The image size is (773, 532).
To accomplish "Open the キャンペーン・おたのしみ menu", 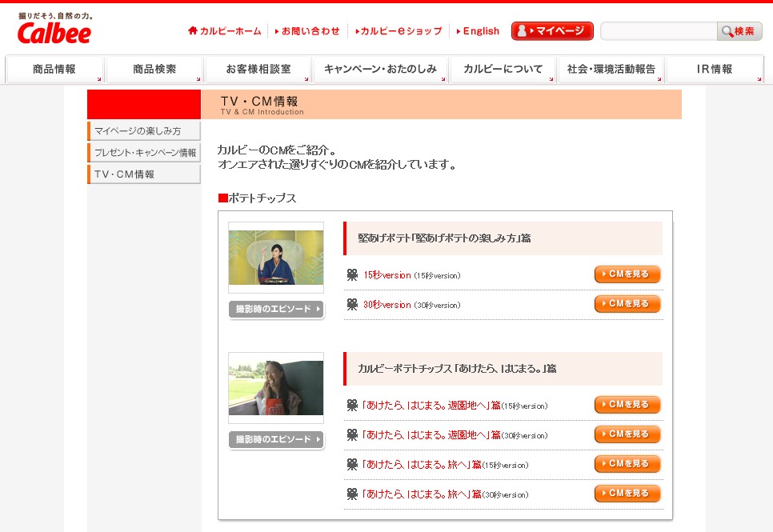I will (x=380, y=69).
